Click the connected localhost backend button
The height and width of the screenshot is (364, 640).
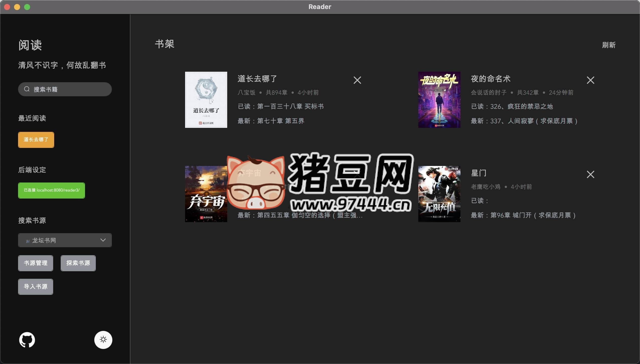pos(51,190)
